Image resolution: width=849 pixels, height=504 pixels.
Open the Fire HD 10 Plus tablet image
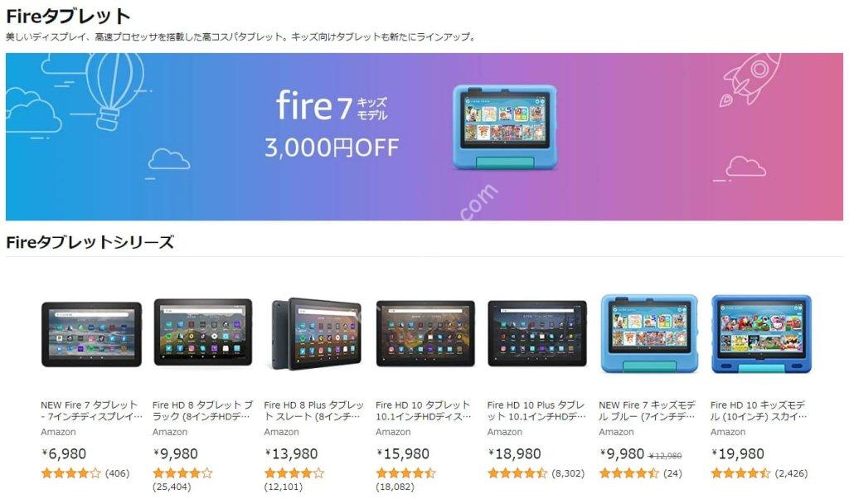[x=537, y=333]
